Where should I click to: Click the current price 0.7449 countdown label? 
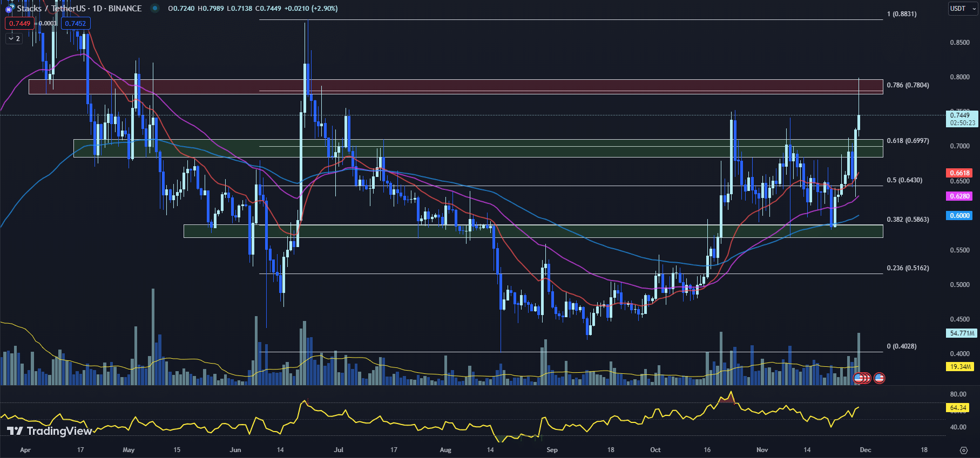click(x=962, y=119)
